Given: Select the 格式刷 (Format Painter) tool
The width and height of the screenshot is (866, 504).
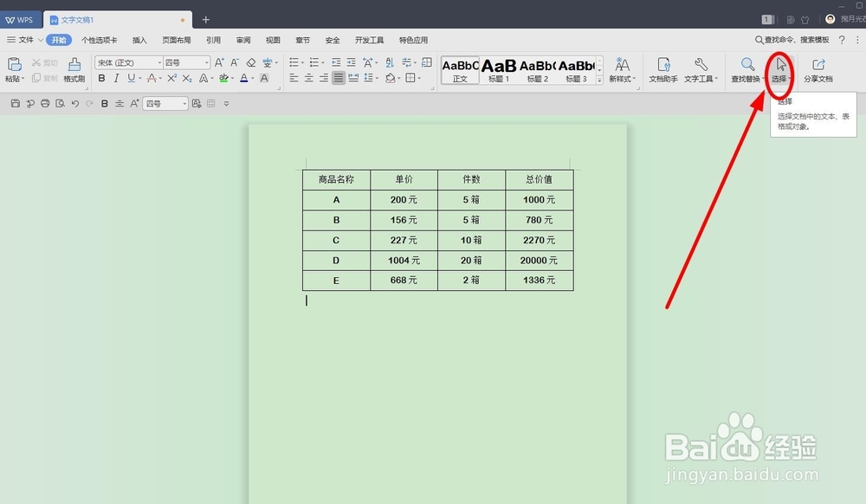Looking at the screenshot, I should [74, 73].
